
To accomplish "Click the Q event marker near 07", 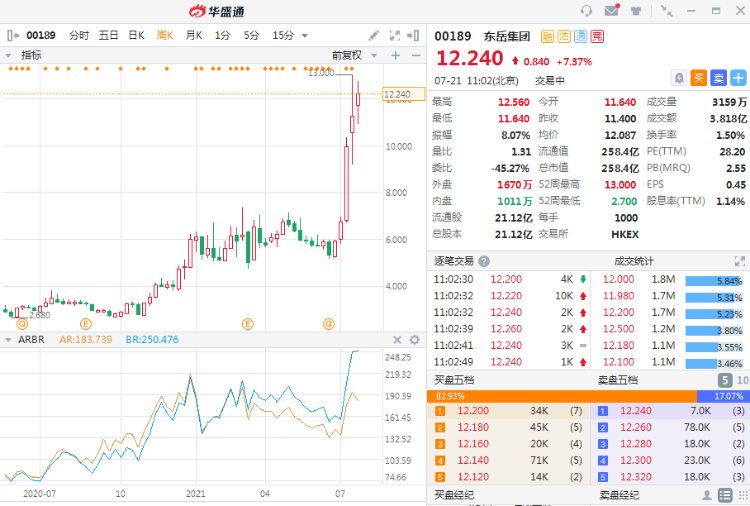I will point(329,324).
